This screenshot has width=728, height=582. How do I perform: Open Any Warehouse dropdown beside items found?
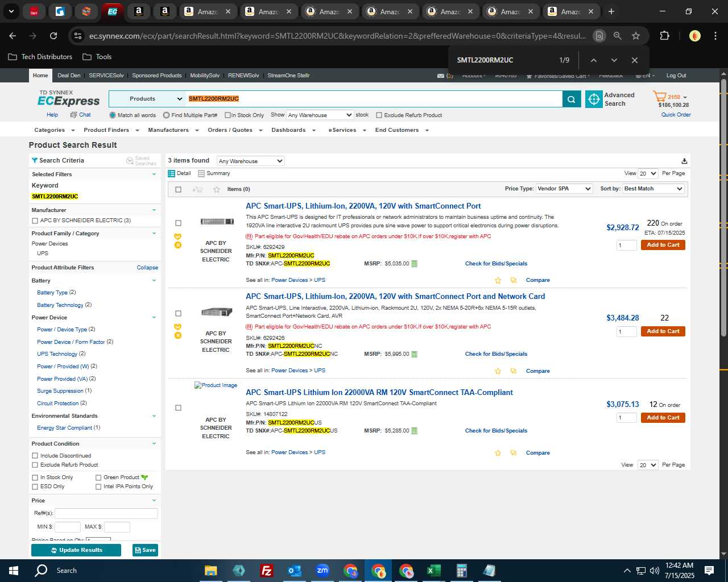pyautogui.click(x=251, y=161)
